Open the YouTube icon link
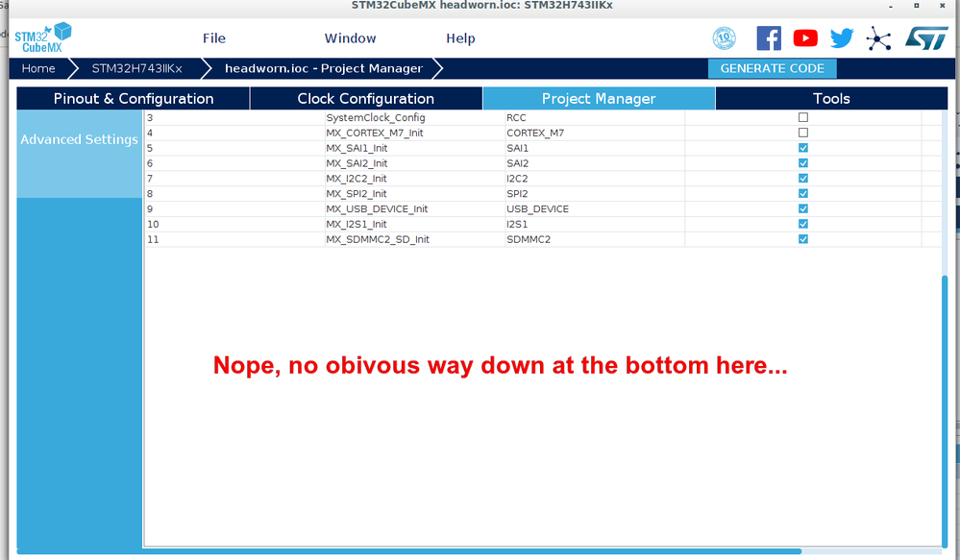 point(805,38)
